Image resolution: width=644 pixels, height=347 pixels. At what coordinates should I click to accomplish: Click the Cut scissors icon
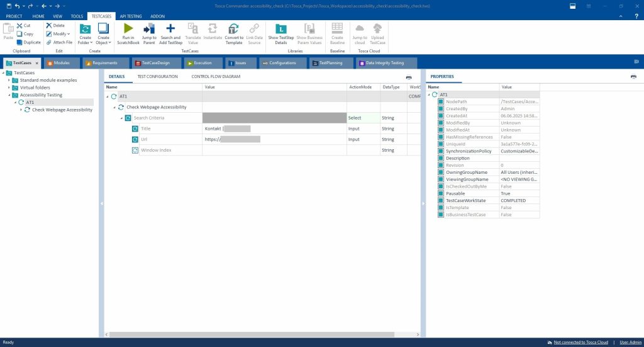[x=19, y=25]
